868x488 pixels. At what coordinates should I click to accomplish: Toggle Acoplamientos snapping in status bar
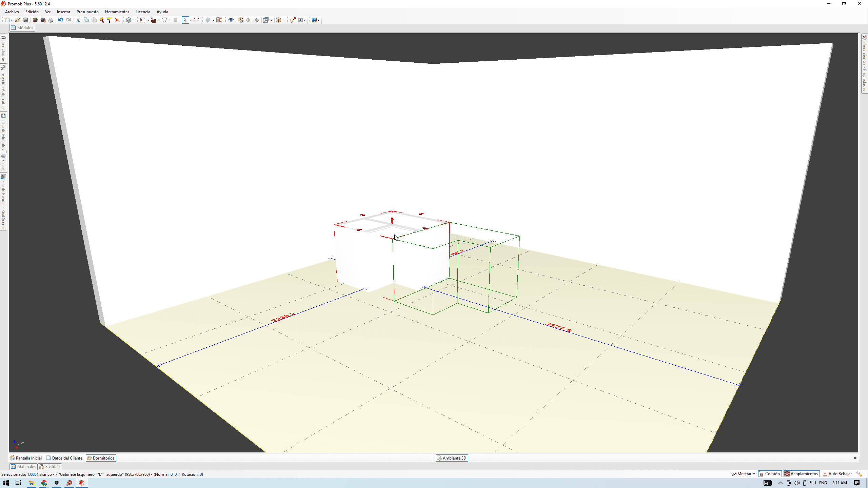[x=801, y=474]
